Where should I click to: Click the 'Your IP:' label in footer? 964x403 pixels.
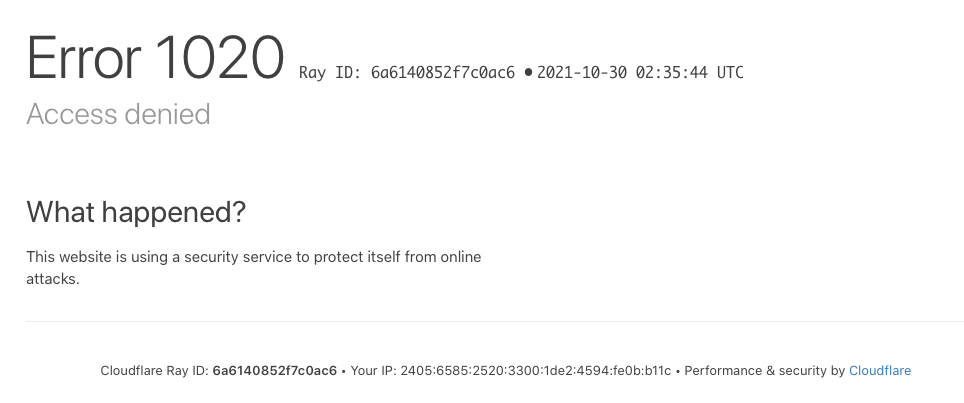pyautogui.click(x=373, y=370)
